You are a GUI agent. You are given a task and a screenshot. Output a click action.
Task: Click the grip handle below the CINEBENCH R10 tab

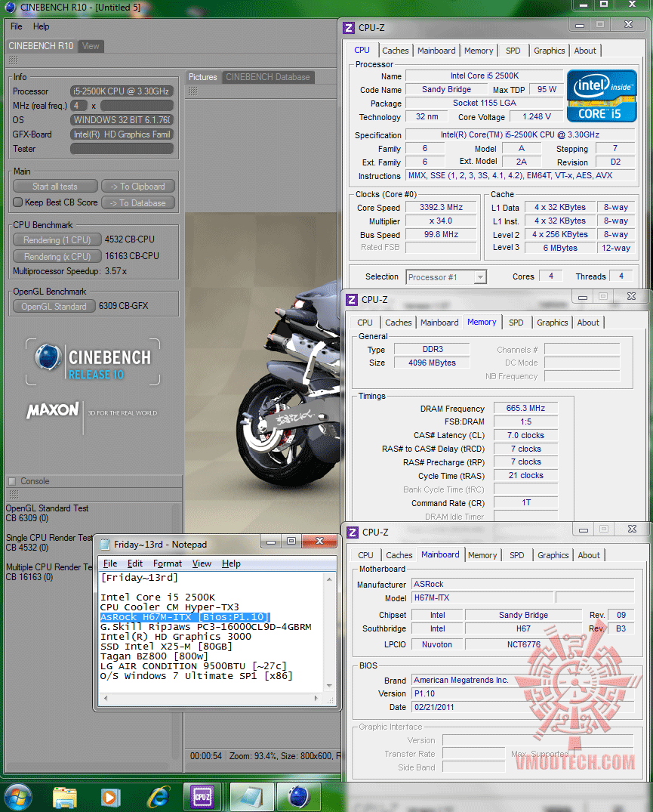coord(14,60)
